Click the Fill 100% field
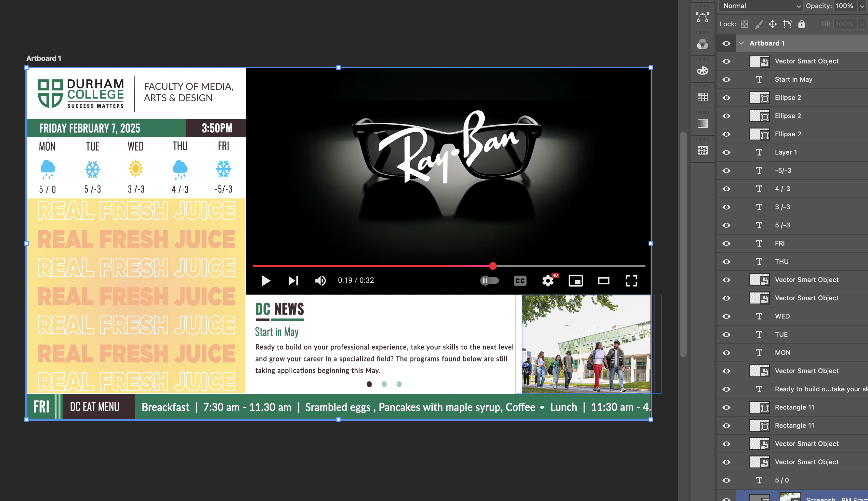868x501 pixels. (845, 24)
